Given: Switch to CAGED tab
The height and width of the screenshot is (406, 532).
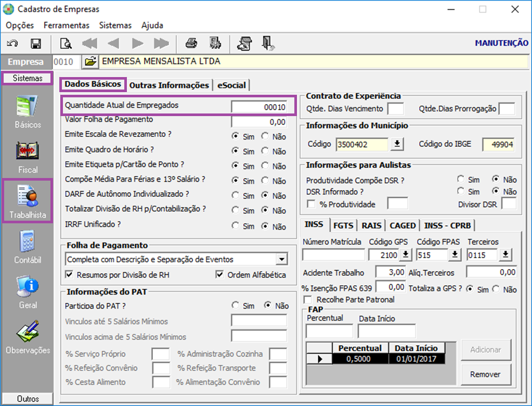Looking at the screenshot, I should [403, 225].
